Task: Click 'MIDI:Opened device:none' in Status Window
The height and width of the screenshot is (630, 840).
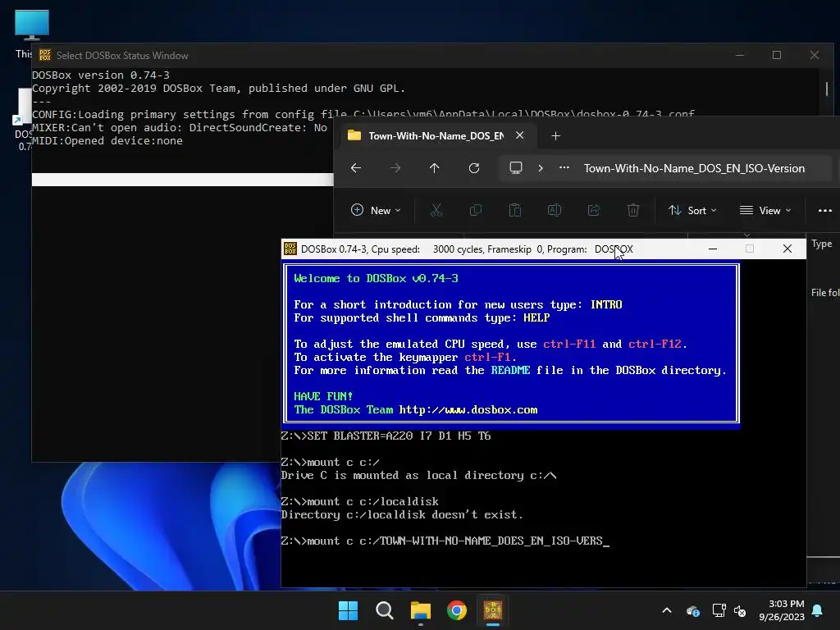Action: [x=107, y=141]
